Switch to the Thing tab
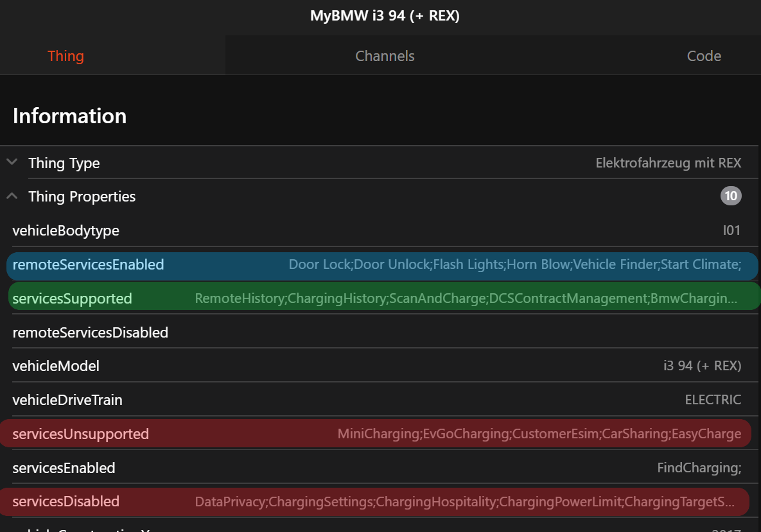The height and width of the screenshot is (532, 761). pos(66,56)
